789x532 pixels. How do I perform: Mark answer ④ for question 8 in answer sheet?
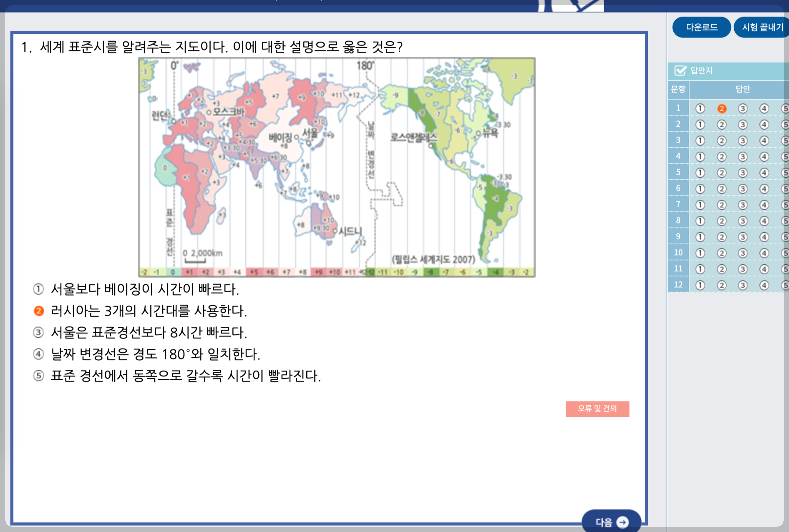coord(764,221)
